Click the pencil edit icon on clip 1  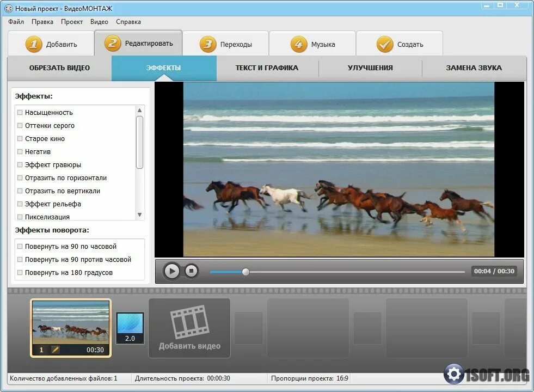point(55,350)
